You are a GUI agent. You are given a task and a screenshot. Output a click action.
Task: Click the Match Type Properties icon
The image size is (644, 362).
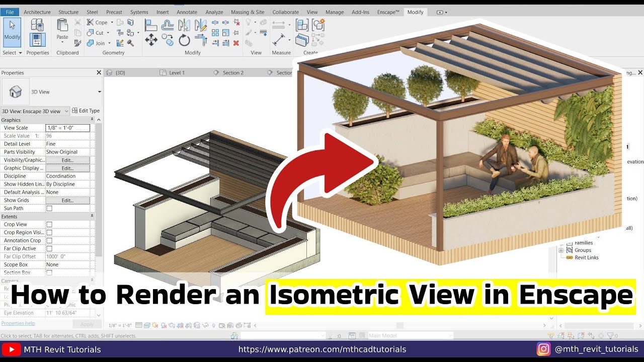(x=77, y=43)
